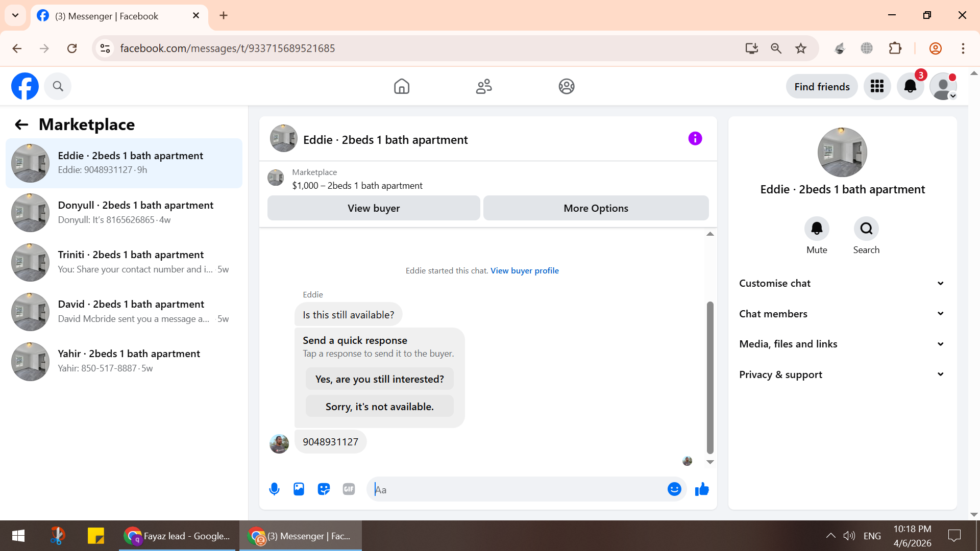Open More Options for listing
980x551 pixels.
point(596,208)
